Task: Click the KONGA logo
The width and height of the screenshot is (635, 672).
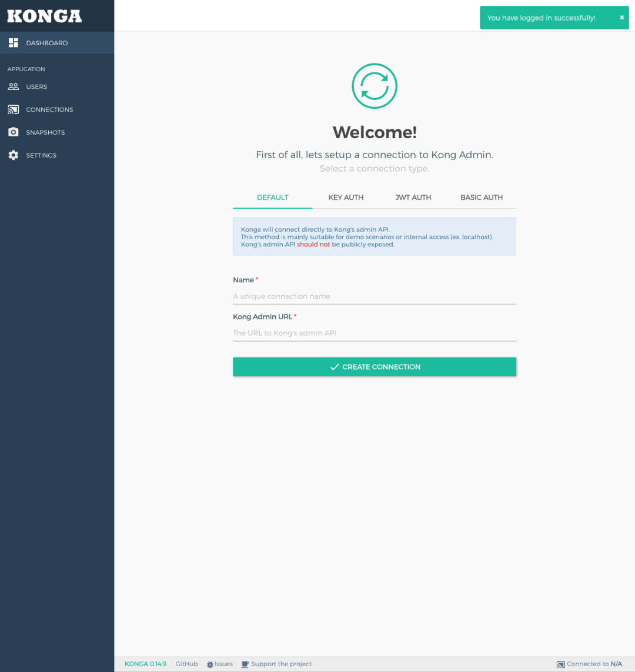Action: (x=45, y=16)
